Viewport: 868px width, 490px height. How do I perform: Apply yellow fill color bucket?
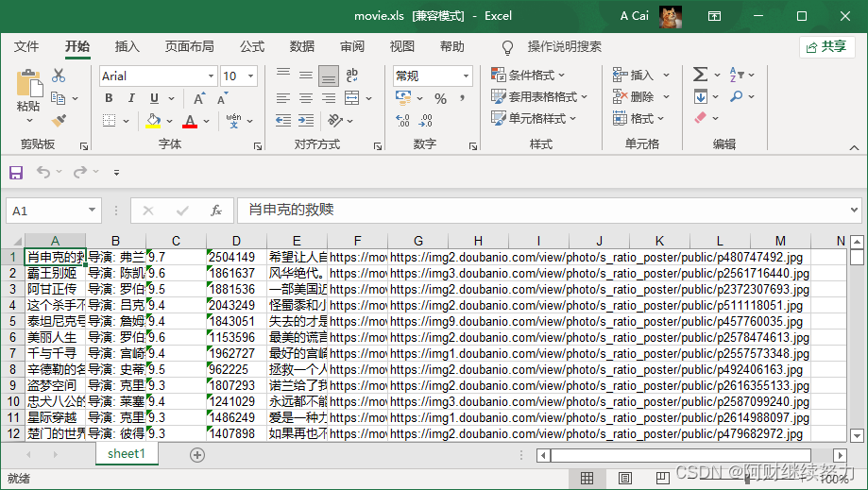coord(153,121)
